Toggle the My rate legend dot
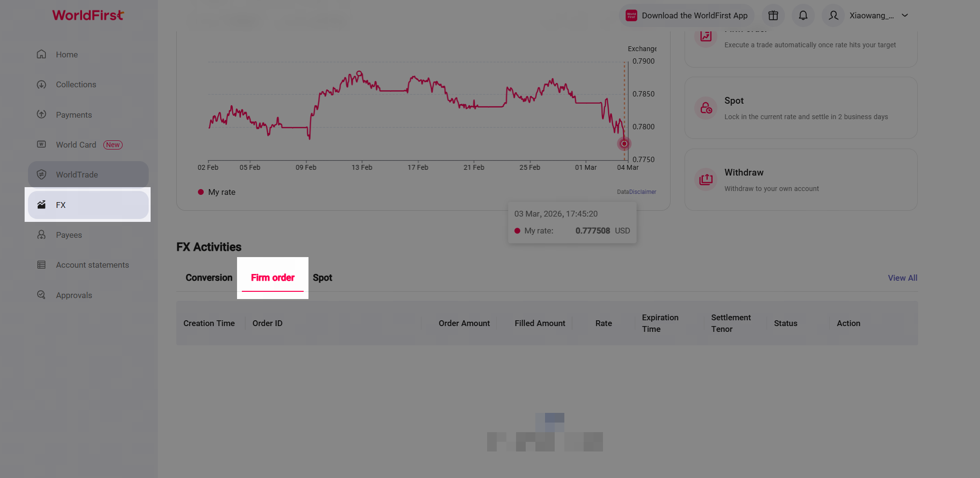This screenshot has height=478, width=980. pos(201,192)
